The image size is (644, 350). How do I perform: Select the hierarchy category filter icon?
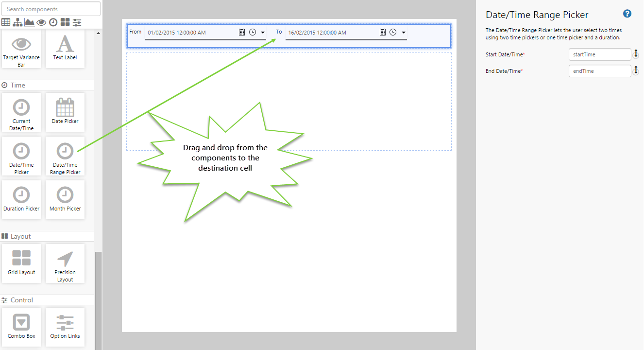17,22
